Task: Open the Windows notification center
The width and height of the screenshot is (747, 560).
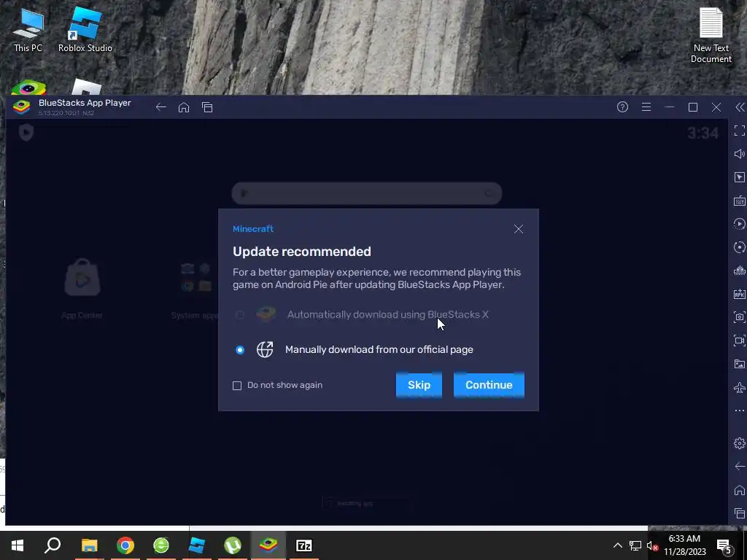Action: [724, 545]
